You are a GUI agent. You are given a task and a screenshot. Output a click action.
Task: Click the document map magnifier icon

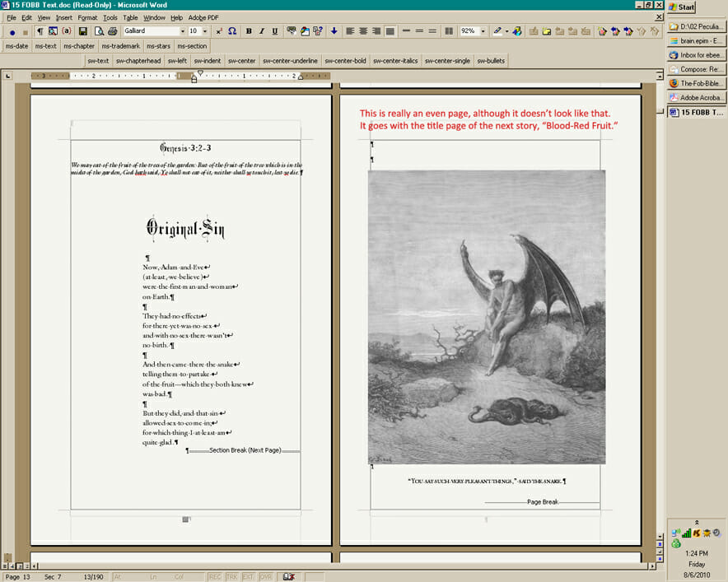point(53,31)
